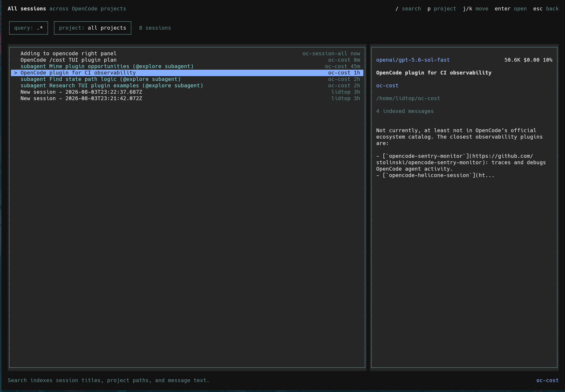Open highlighted 'OpenCode plugin for CI observability' row

point(187,73)
